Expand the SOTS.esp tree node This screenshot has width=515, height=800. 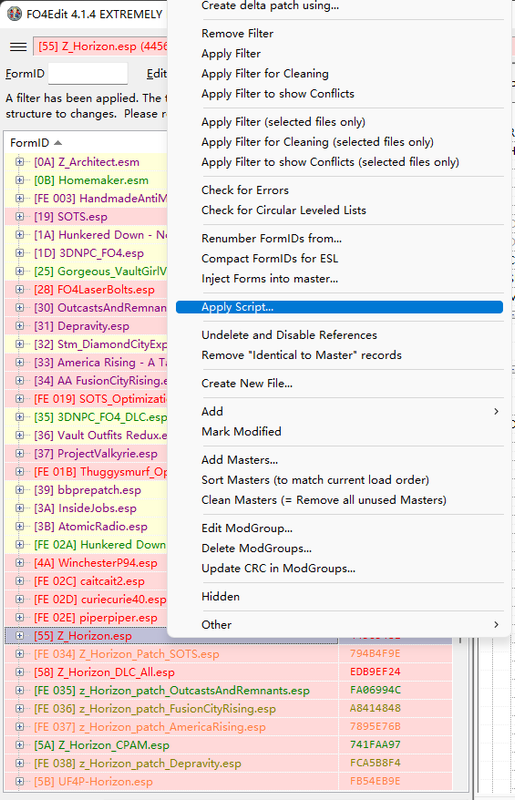click(x=19, y=216)
